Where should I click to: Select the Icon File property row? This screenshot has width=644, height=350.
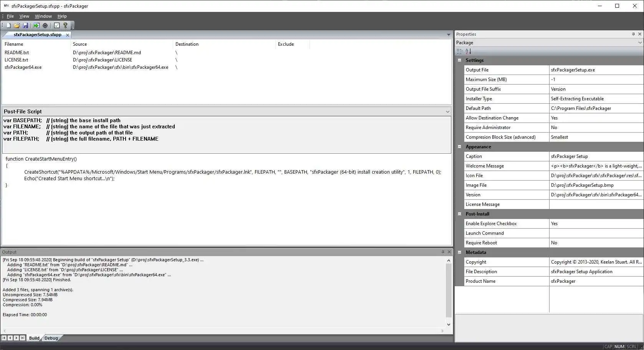(554, 176)
